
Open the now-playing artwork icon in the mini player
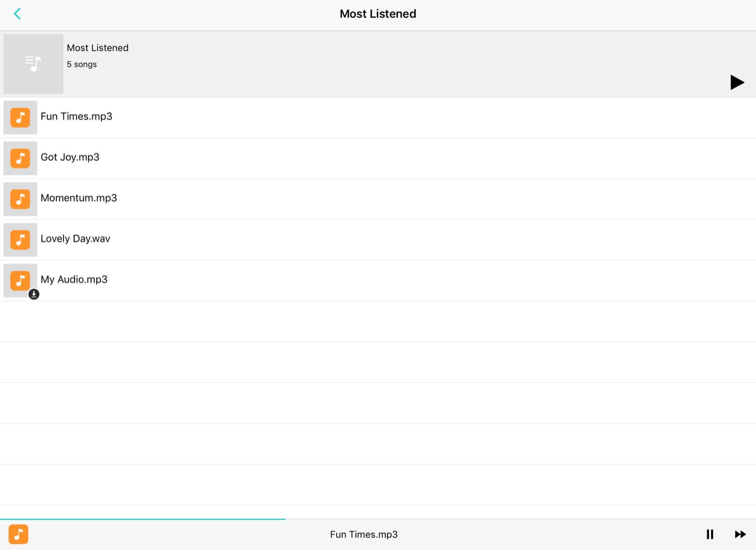[x=19, y=534]
